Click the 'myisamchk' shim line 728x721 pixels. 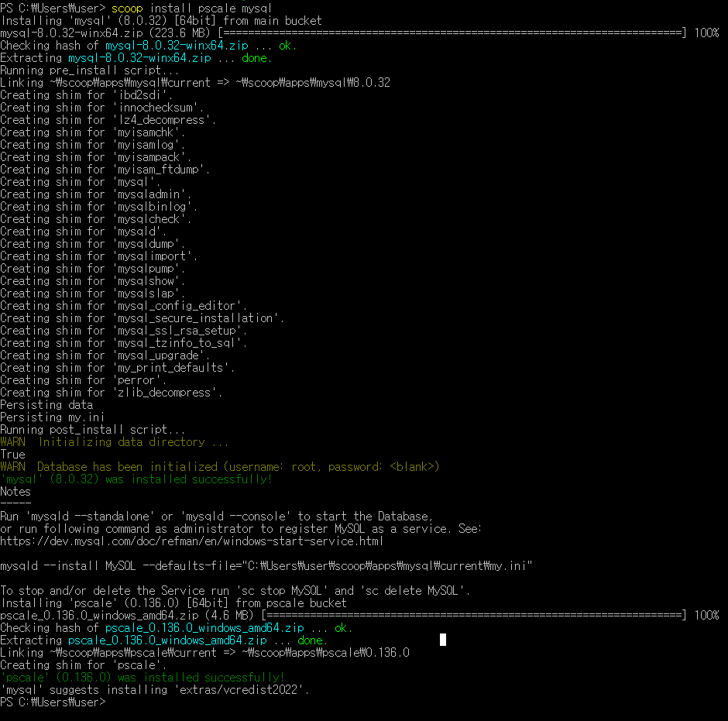(92, 132)
